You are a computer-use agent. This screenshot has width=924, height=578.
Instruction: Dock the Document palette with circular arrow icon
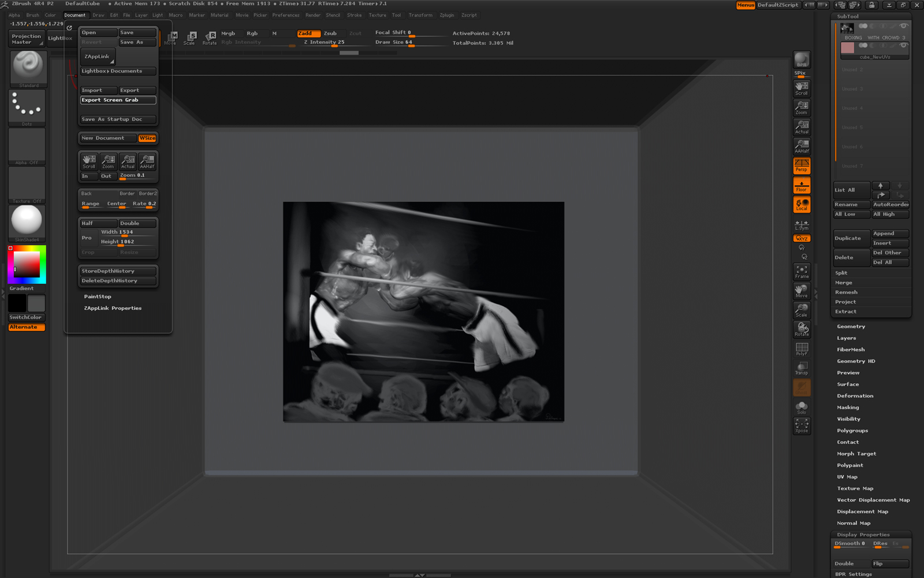pyautogui.click(x=69, y=28)
